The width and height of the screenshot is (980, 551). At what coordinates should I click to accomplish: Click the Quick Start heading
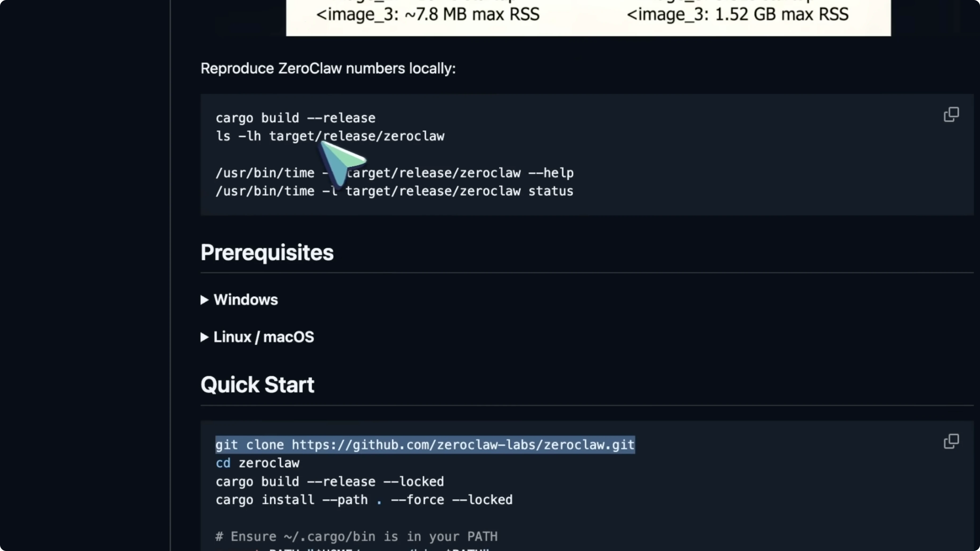pos(257,385)
